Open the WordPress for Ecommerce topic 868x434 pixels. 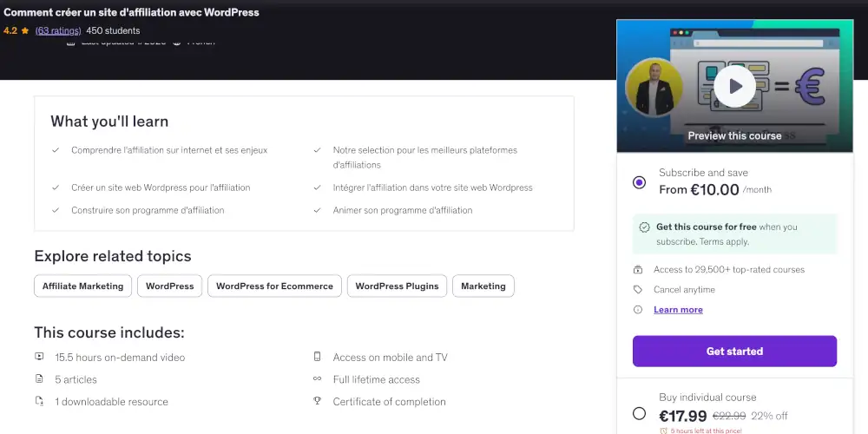[274, 286]
